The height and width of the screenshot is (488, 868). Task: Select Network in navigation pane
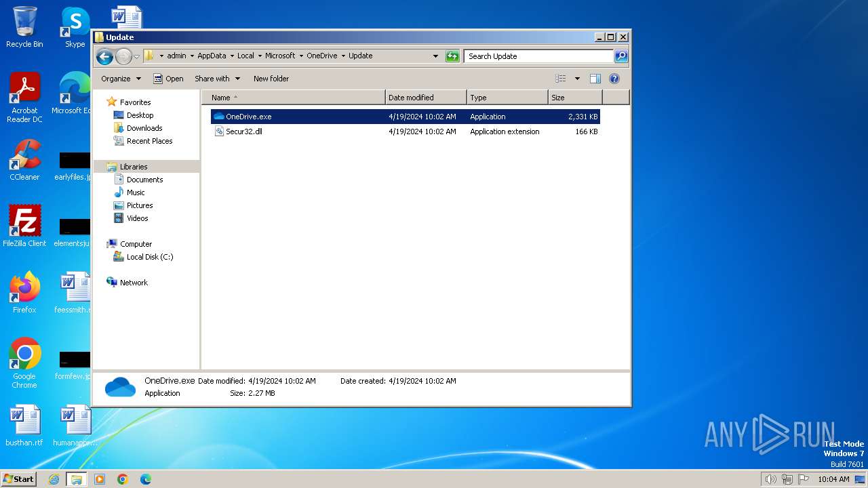pyautogui.click(x=134, y=283)
